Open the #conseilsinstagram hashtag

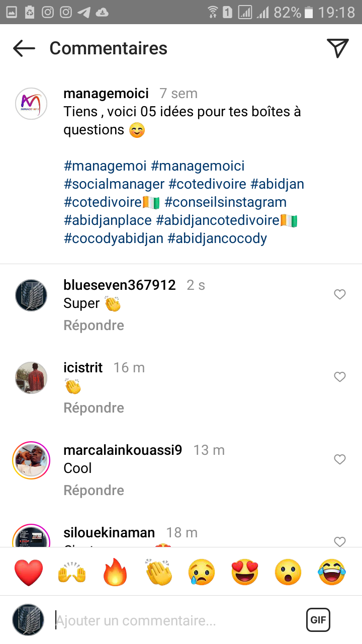[225, 202]
